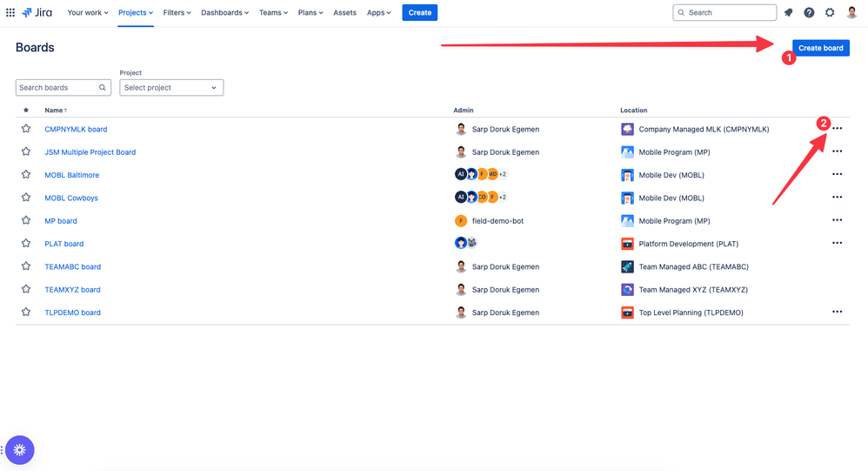Click the Mobile Dev (MOBL) location for MOBL Cowboys

671,198
